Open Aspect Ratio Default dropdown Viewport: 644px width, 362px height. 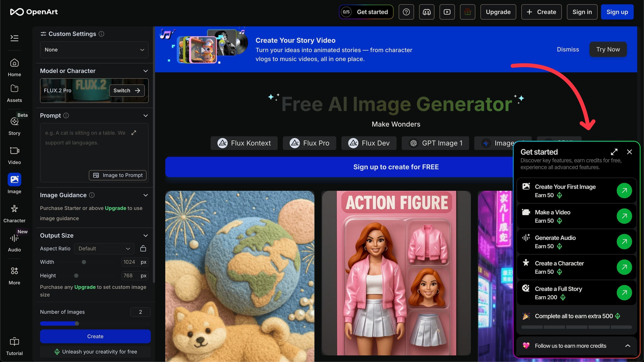click(104, 248)
